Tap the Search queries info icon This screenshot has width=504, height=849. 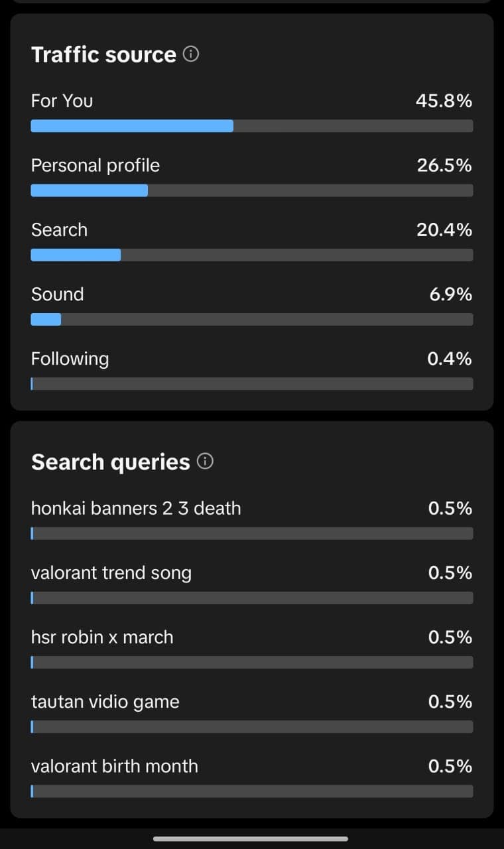coord(206,462)
